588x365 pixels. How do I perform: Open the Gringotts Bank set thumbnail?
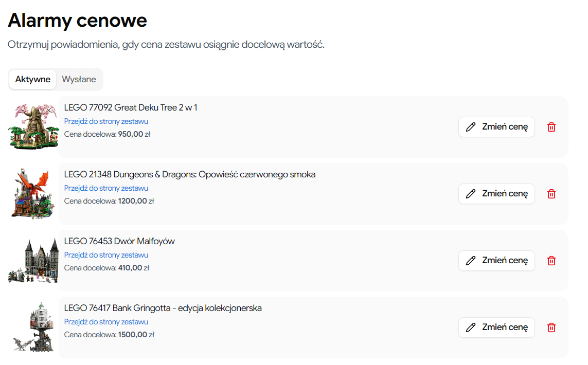33,327
